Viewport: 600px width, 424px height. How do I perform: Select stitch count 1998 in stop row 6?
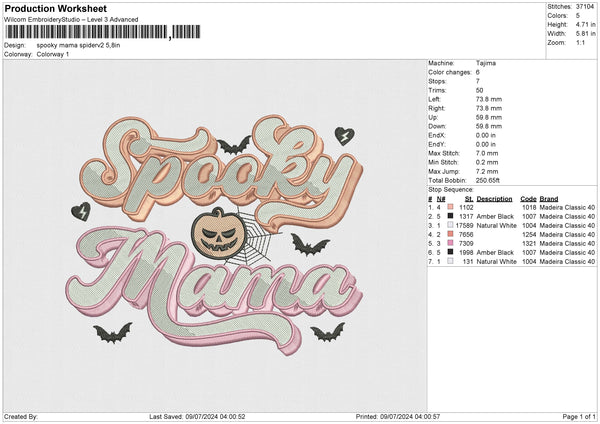[x=466, y=253]
